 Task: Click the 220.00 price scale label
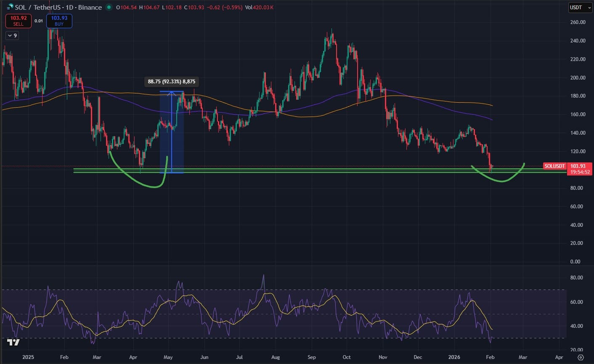point(578,59)
